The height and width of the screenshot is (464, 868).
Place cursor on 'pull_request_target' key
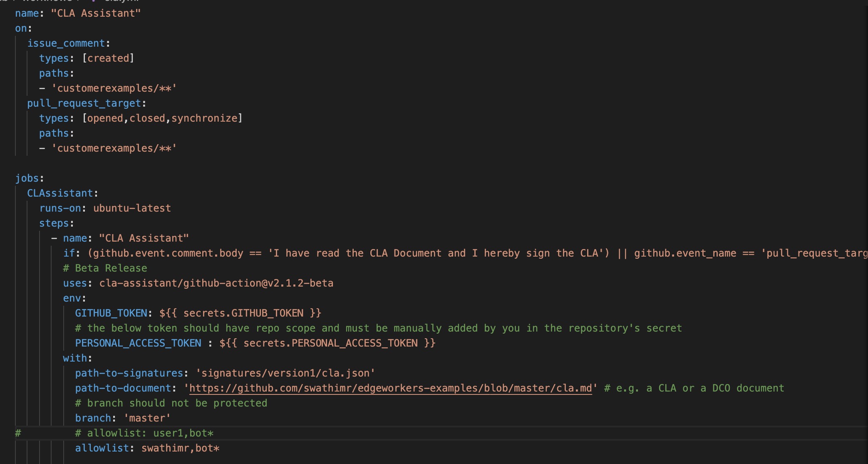point(84,103)
